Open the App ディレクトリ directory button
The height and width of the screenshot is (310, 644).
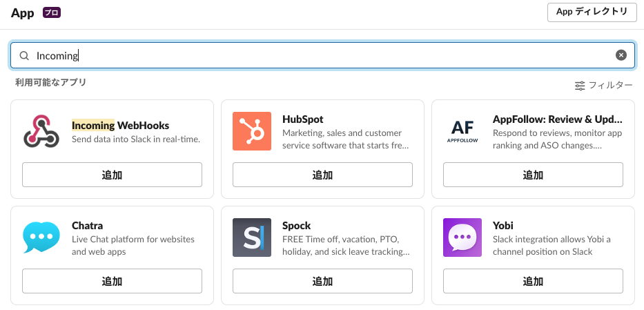coord(592,12)
